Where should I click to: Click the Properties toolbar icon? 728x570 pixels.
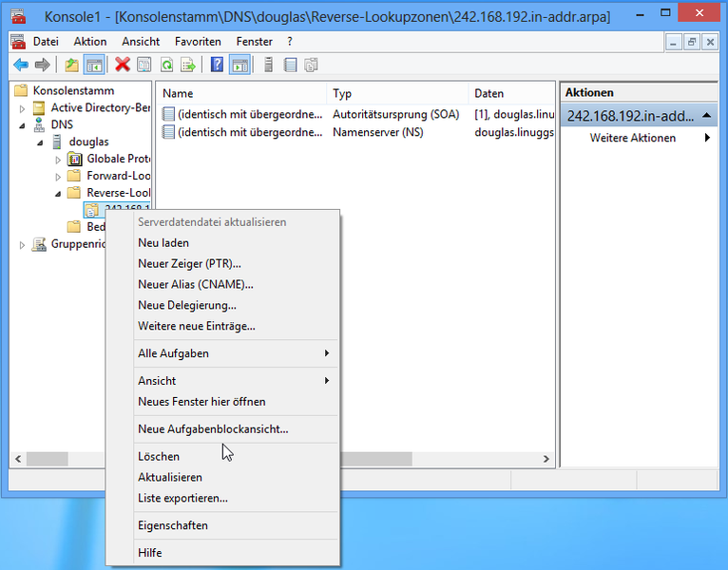pyautogui.click(x=144, y=65)
